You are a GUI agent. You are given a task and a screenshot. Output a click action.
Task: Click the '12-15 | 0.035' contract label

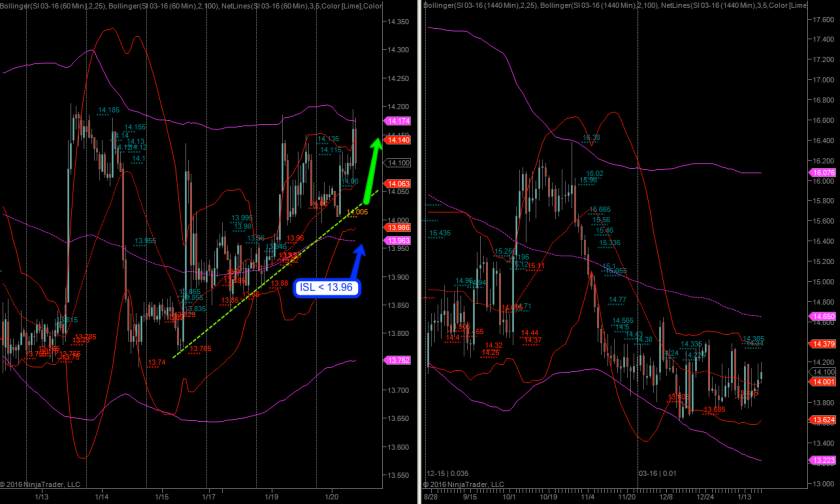coord(447,473)
